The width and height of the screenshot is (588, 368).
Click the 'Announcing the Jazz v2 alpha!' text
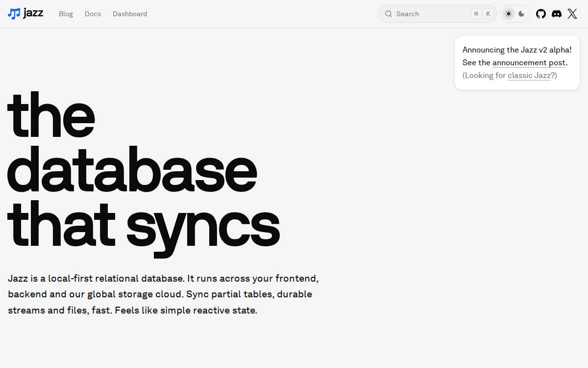[x=517, y=50]
